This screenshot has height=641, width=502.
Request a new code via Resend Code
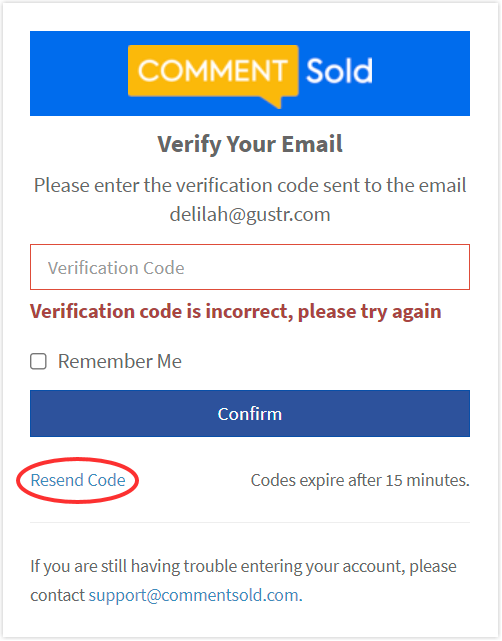(78, 480)
